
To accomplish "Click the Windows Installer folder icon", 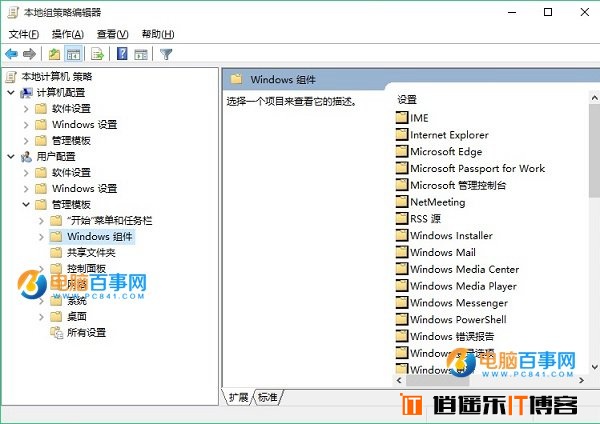I will click(401, 235).
